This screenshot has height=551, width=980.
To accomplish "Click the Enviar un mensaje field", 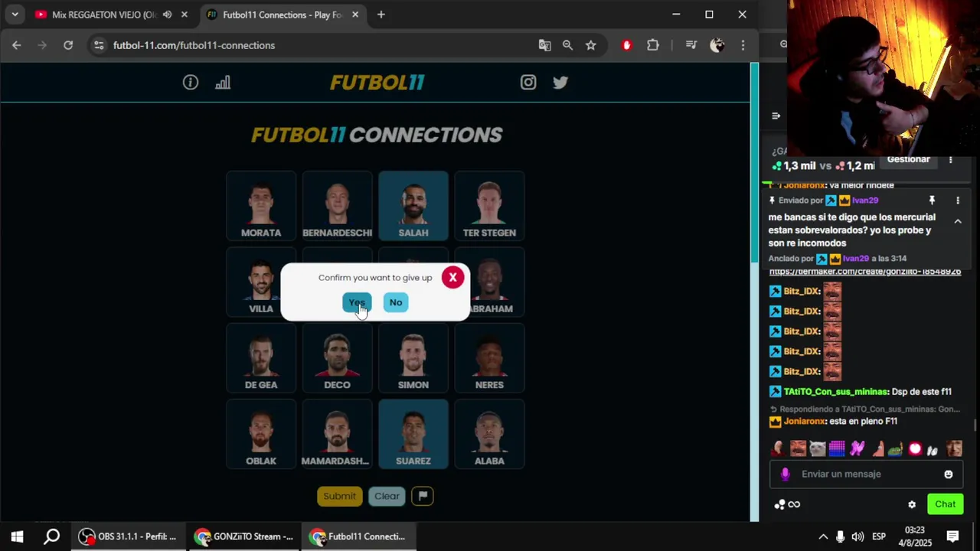I will point(865,474).
